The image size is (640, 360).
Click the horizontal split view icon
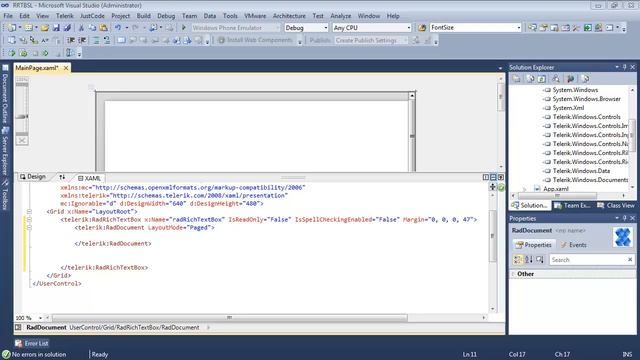[x=493, y=177]
